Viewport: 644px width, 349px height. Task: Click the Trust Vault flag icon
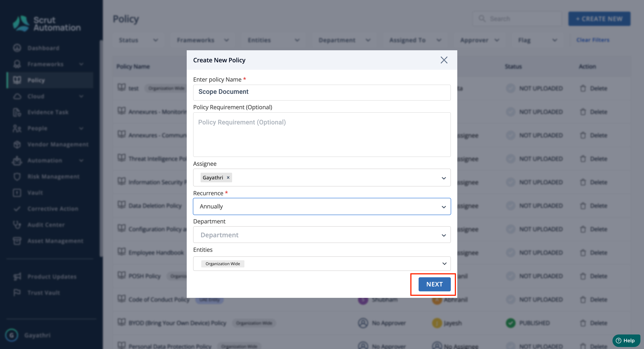17,292
